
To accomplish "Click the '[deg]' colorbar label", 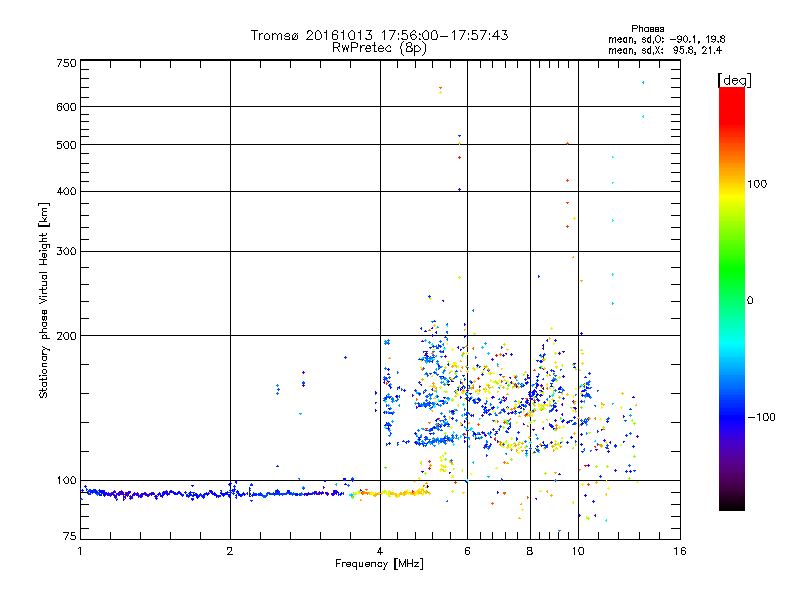I will [734, 80].
